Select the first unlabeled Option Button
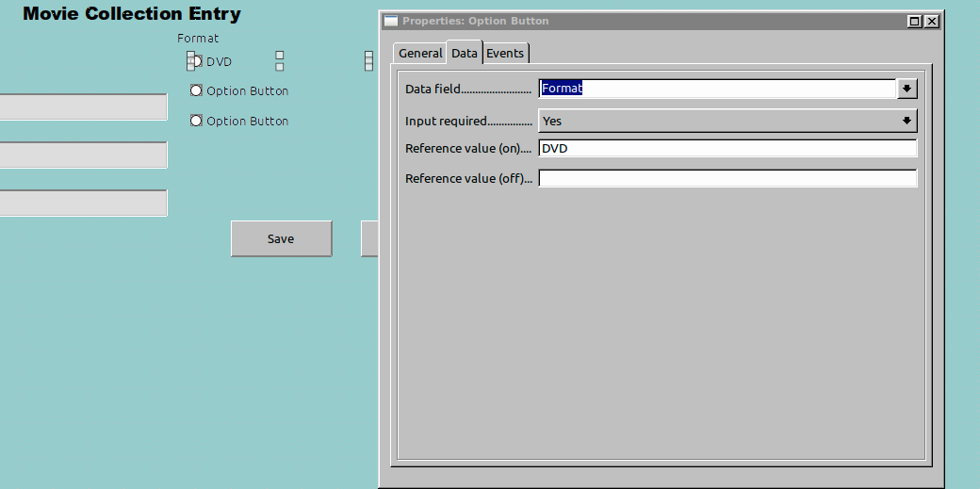980x489 pixels. click(x=197, y=91)
